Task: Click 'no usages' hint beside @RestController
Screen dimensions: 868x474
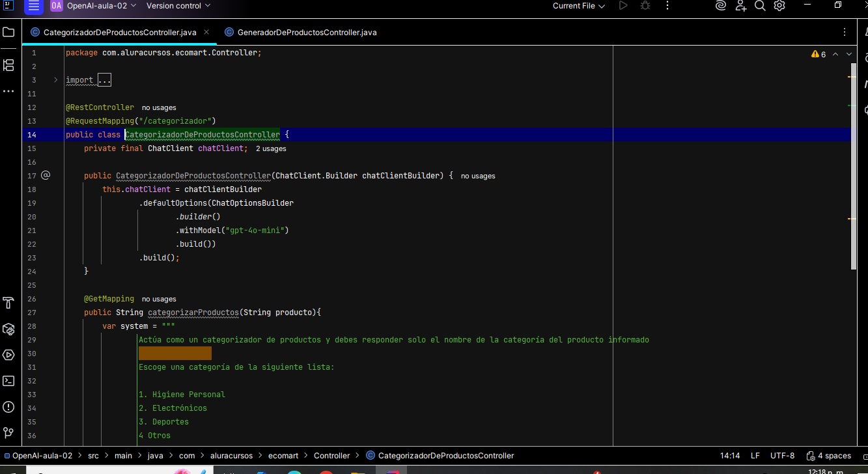Action: pyautogui.click(x=159, y=107)
